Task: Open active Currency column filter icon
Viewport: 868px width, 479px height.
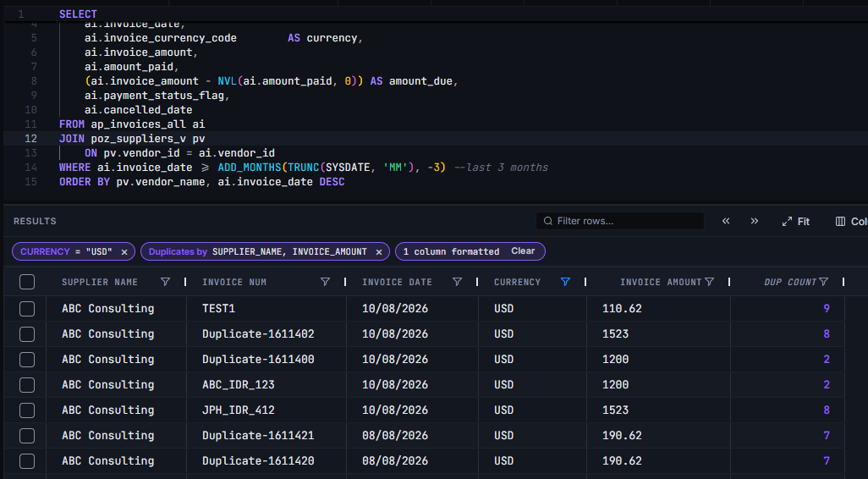Action: 565,282
